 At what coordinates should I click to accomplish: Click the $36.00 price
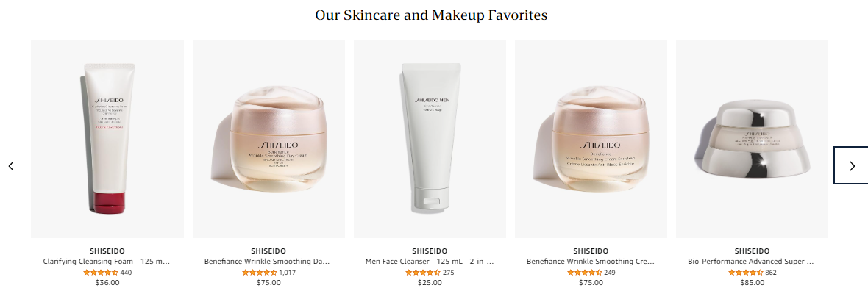(107, 283)
